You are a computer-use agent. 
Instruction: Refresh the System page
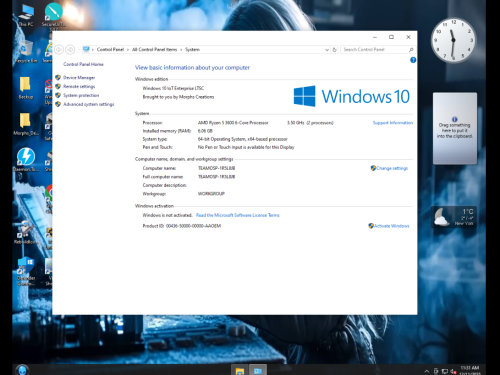tap(335, 50)
